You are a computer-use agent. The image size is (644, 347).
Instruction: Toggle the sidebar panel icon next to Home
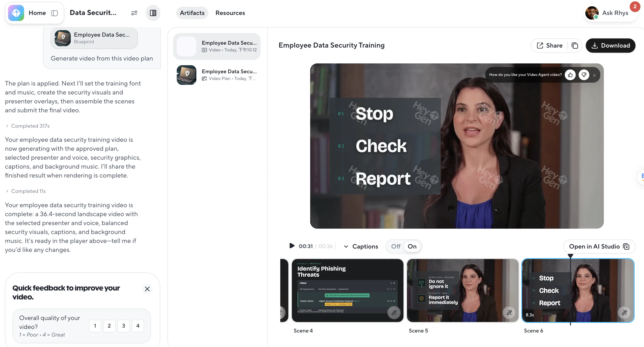(x=54, y=13)
